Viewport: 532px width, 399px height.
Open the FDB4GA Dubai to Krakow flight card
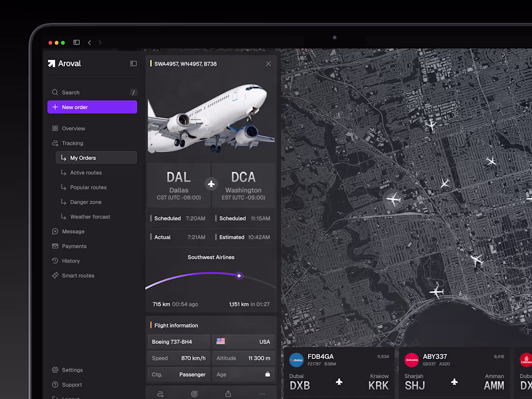click(339, 373)
